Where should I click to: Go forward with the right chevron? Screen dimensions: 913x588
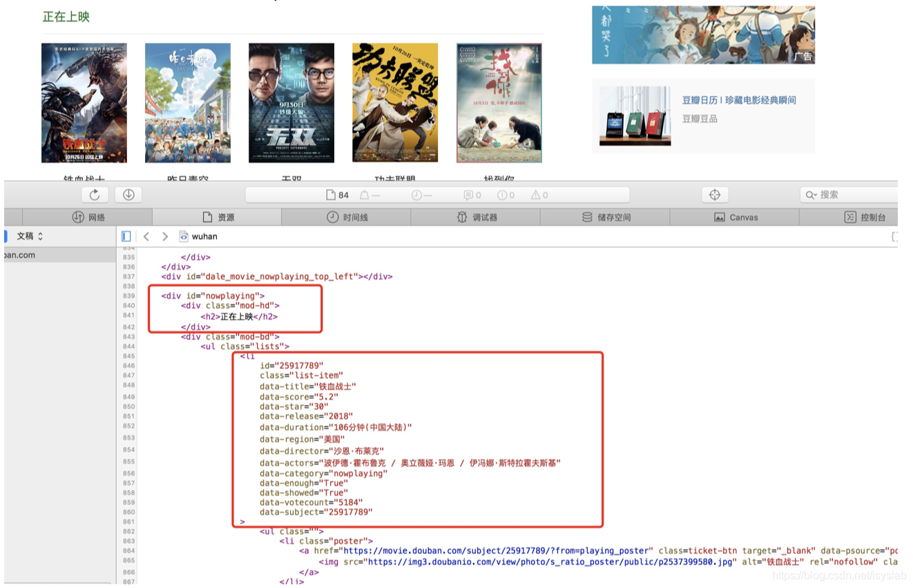click(164, 236)
